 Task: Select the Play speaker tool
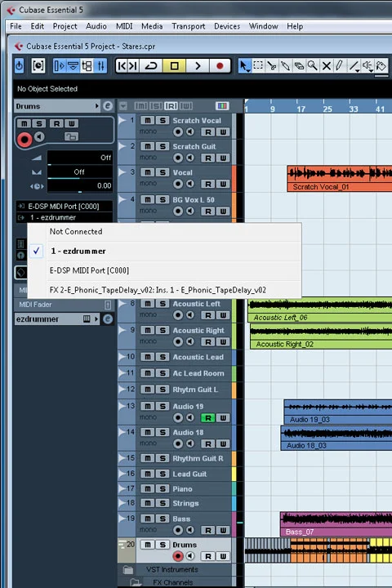367,66
